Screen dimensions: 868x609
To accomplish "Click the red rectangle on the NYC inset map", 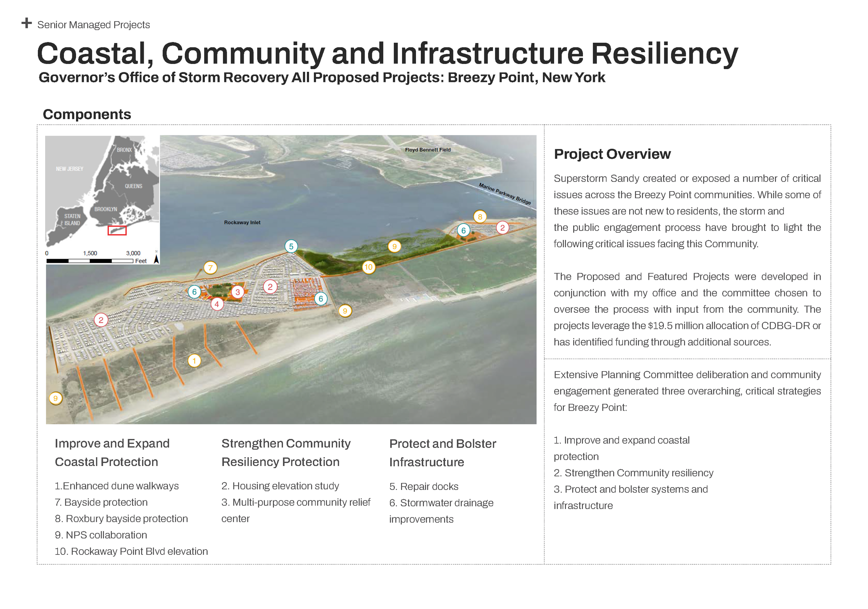I will click(117, 230).
